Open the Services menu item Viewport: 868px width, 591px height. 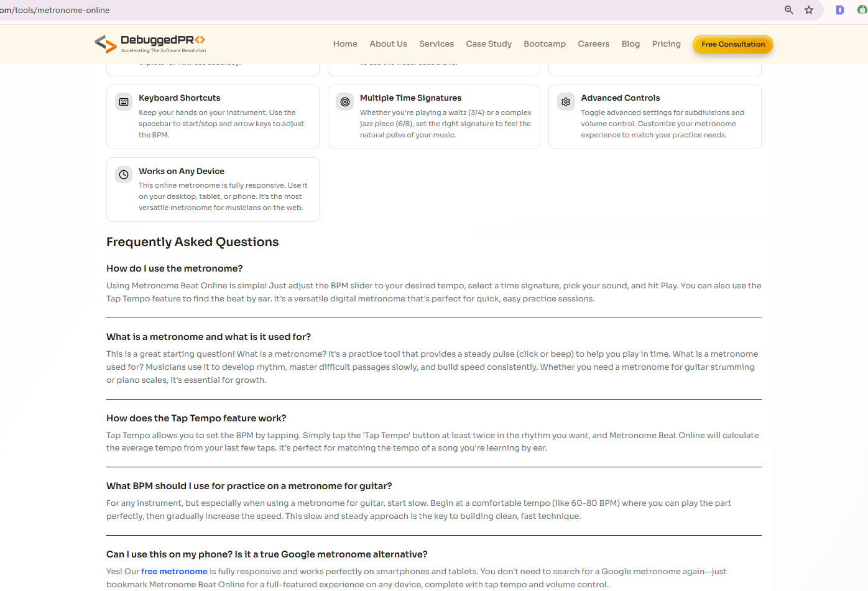pos(436,44)
